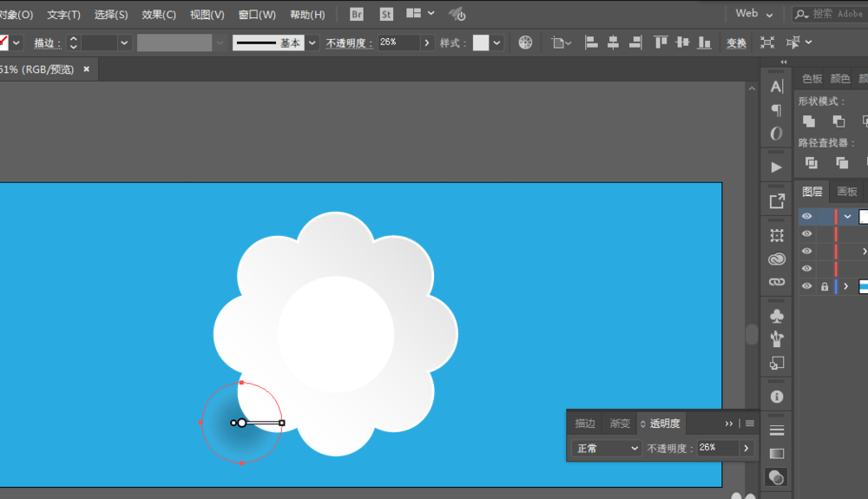868x499 pixels.
Task: Click the GPU performance rocket icon
Action: click(457, 15)
